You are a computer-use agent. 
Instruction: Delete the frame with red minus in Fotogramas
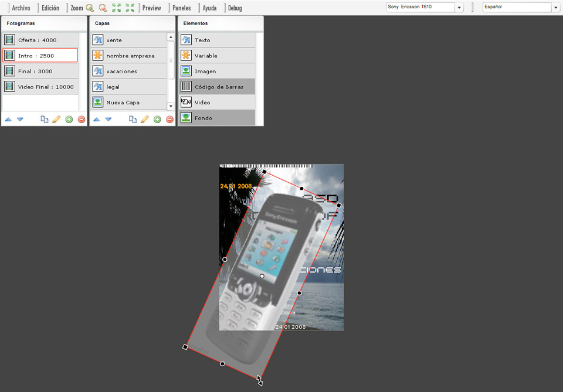coord(82,120)
